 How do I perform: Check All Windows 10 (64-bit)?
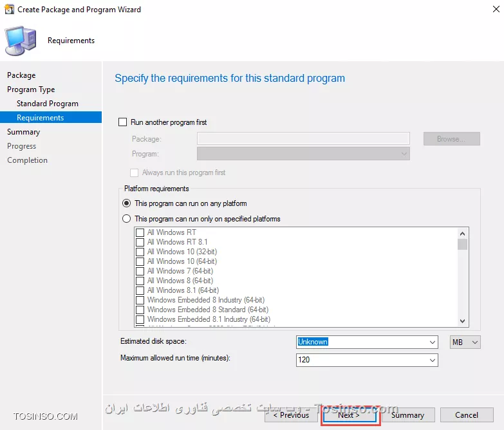click(140, 261)
